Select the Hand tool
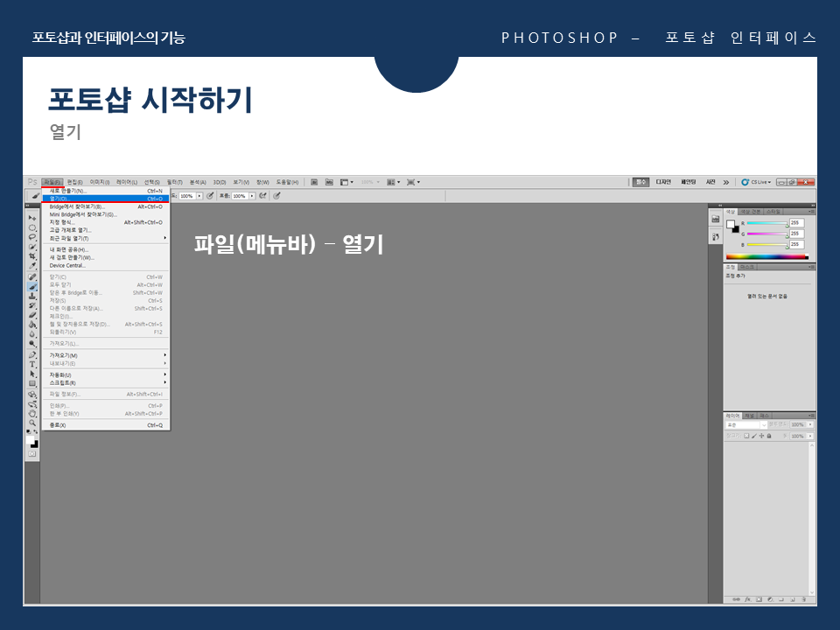The width and height of the screenshot is (840, 630). coord(32,414)
